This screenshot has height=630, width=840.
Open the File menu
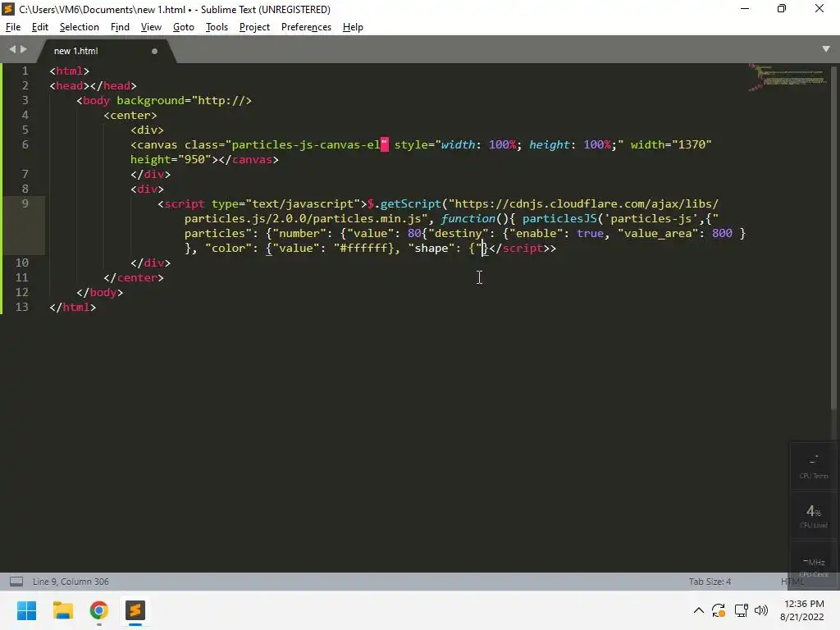[x=13, y=27]
